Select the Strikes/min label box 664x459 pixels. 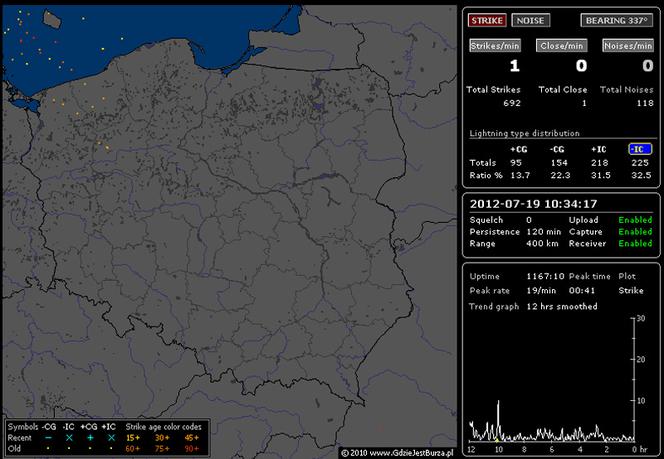(x=495, y=46)
